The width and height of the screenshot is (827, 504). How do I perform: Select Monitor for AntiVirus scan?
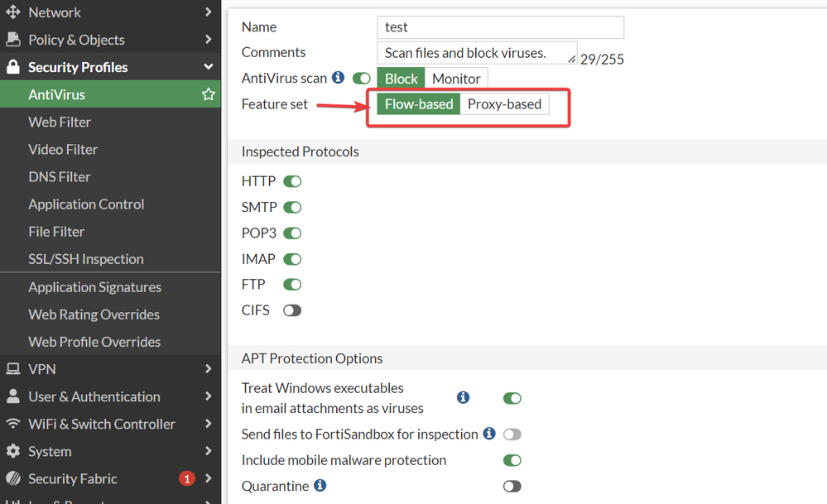pyautogui.click(x=456, y=79)
